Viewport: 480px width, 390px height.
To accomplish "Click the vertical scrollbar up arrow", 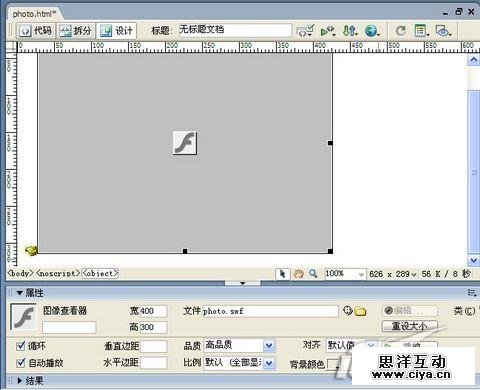I will [x=473, y=60].
